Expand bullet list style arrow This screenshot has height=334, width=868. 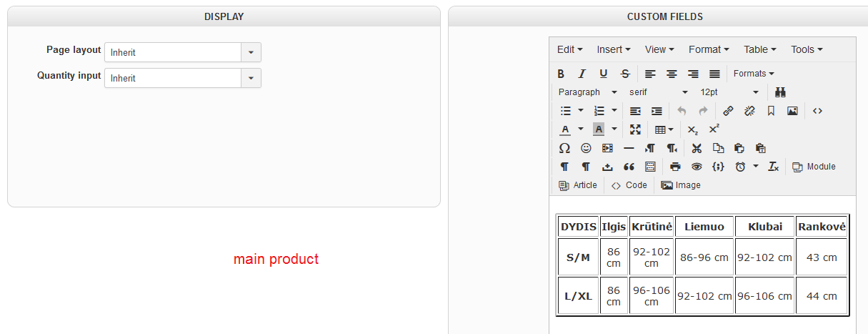pyautogui.click(x=581, y=111)
